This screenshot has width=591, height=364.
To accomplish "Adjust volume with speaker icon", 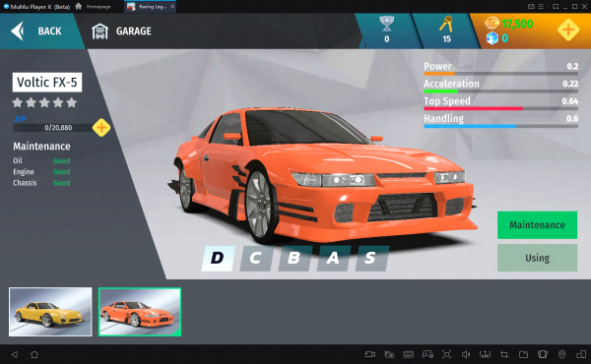I will (466, 354).
